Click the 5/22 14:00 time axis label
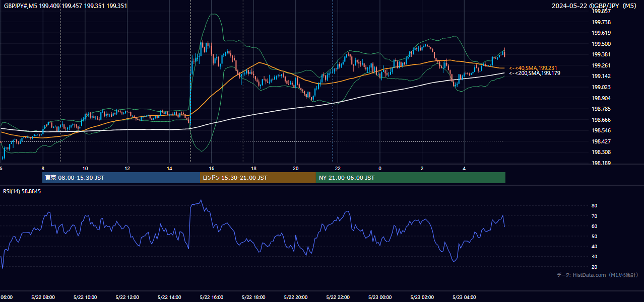Screen dimensions: 644x302 (169, 297)
